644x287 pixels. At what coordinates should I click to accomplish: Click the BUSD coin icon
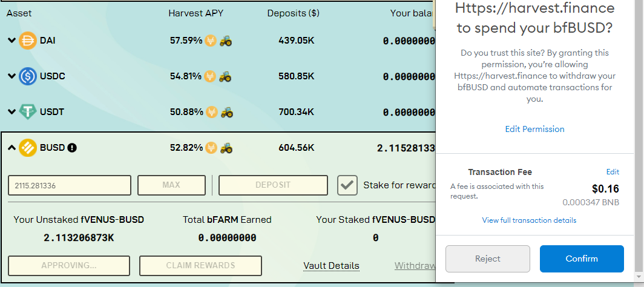(x=28, y=147)
